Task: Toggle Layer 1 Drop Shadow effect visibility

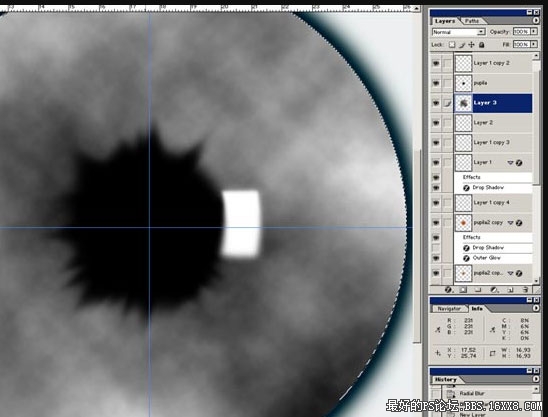Action: click(x=436, y=188)
